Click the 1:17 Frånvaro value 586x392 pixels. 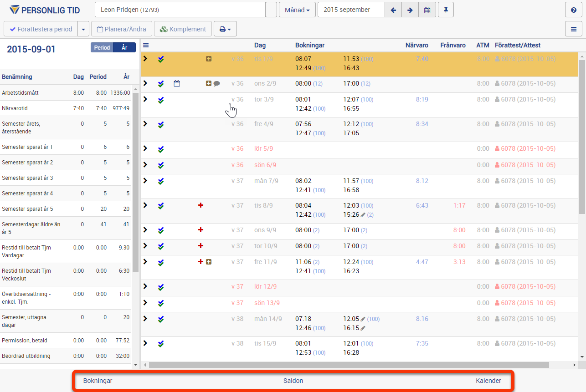(x=459, y=205)
